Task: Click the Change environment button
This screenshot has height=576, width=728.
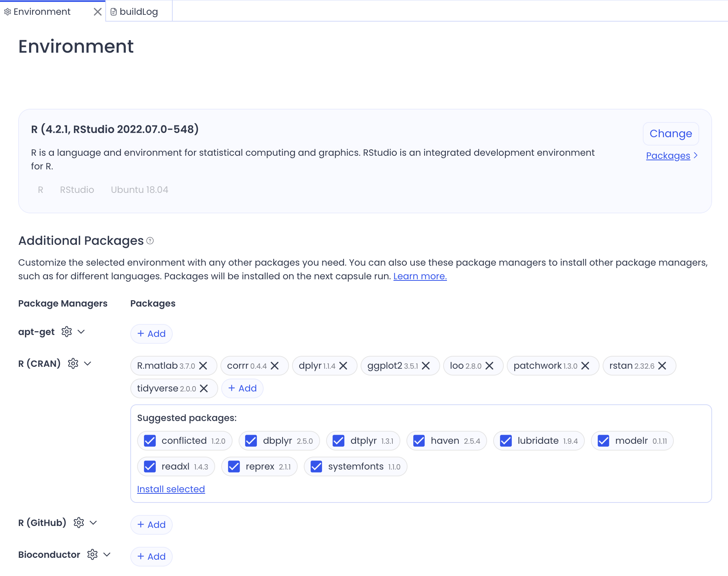Action: tap(670, 133)
